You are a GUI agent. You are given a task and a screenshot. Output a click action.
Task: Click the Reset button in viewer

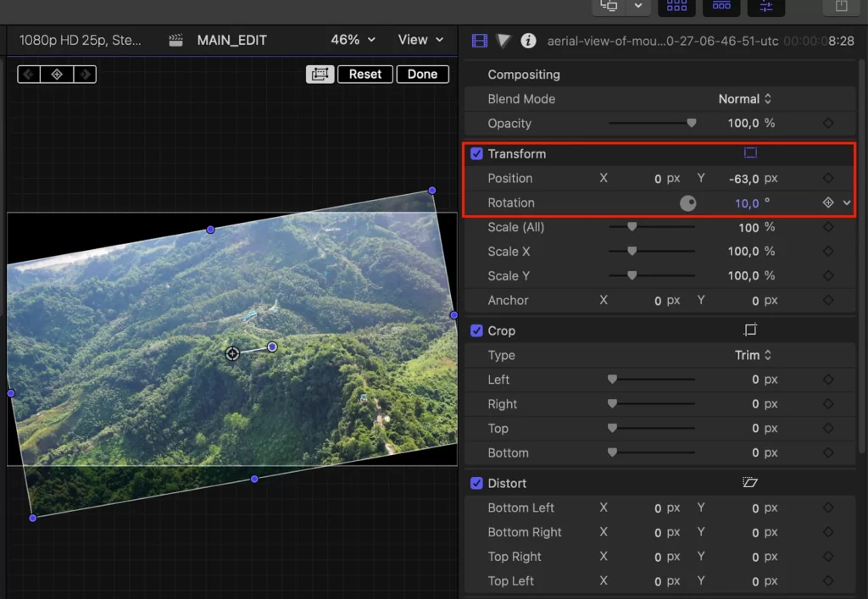[x=365, y=74]
